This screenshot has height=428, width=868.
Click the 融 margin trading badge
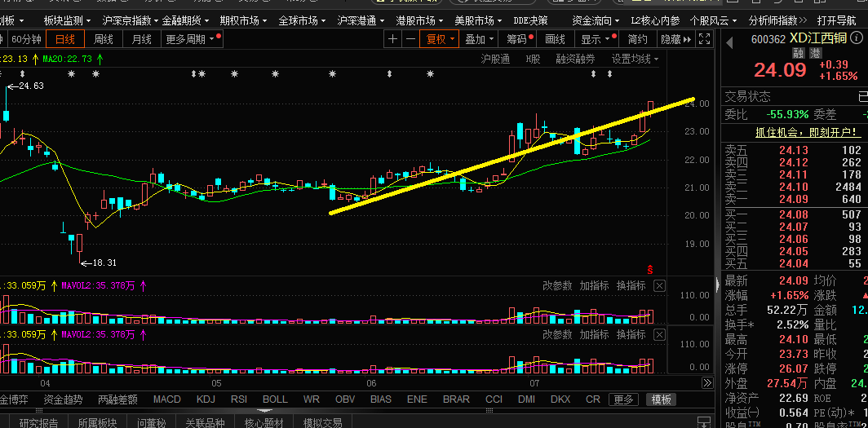pyautogui.click(x=798, y=53)
